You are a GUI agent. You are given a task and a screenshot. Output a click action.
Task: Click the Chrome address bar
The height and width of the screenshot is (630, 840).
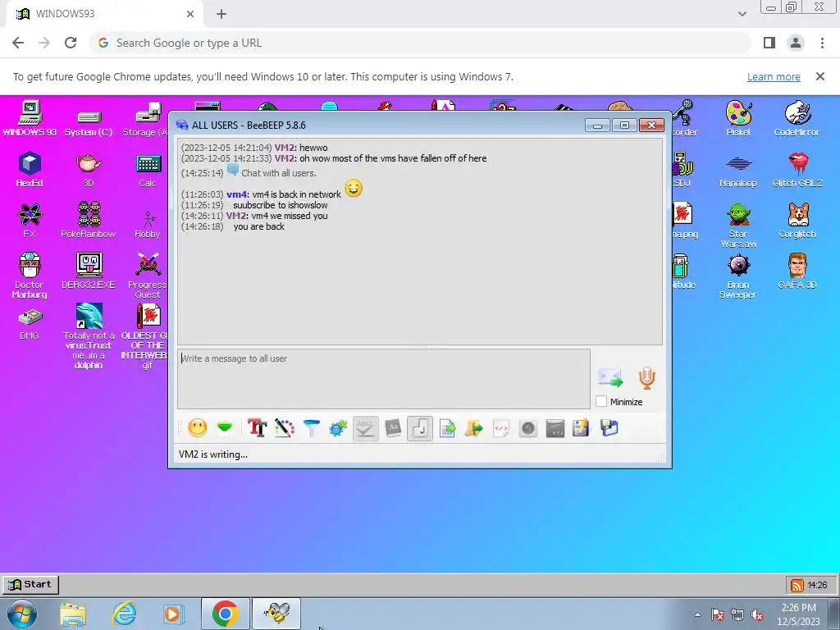click(x=420, y=43)
